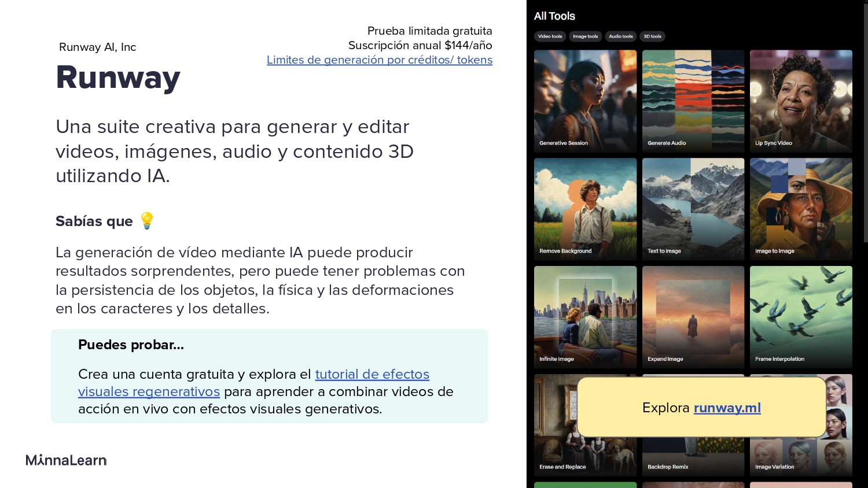
Task: Click the light bulb icon beside Sabías que
Action: point(147,220)
